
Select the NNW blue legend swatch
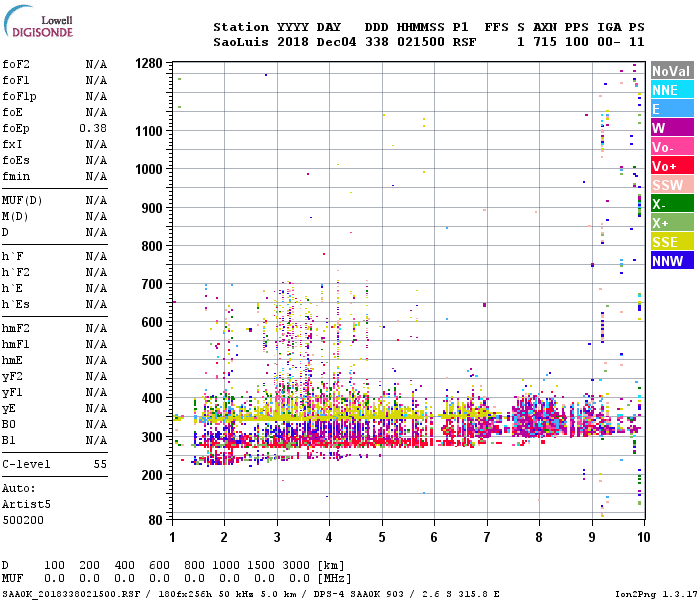(x=672, y=261)
